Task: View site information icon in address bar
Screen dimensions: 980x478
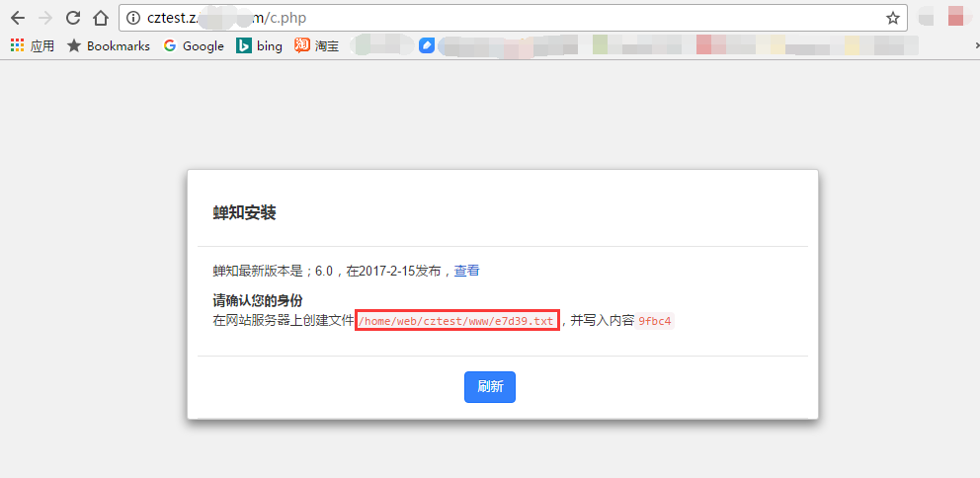Action: click(133, 18)
